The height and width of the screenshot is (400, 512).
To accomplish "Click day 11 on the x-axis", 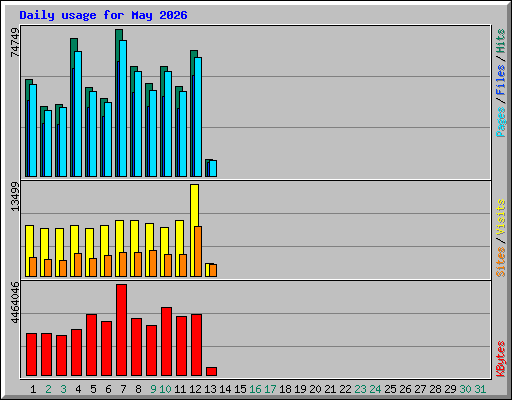I will click(180, 389).
